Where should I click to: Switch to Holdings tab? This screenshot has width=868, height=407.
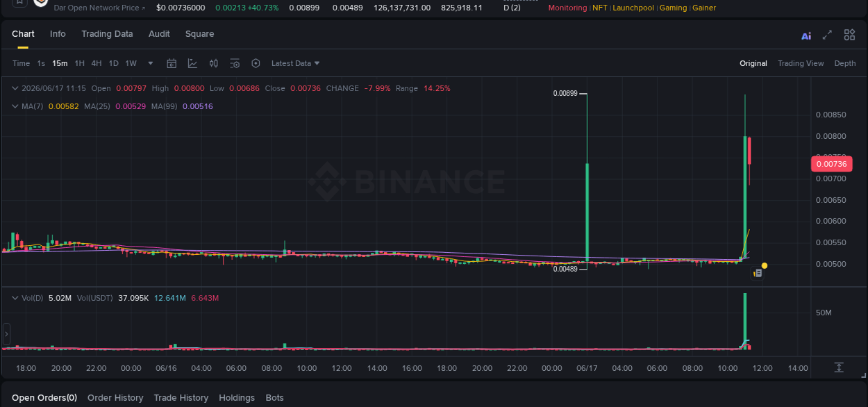coord(237,398)
